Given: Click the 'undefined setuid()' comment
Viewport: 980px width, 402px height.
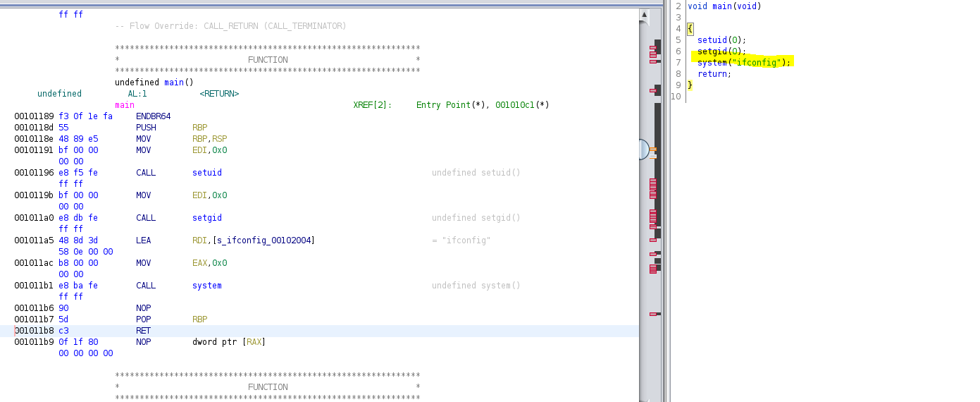Looking at the screenshot, I should (476, 173).
